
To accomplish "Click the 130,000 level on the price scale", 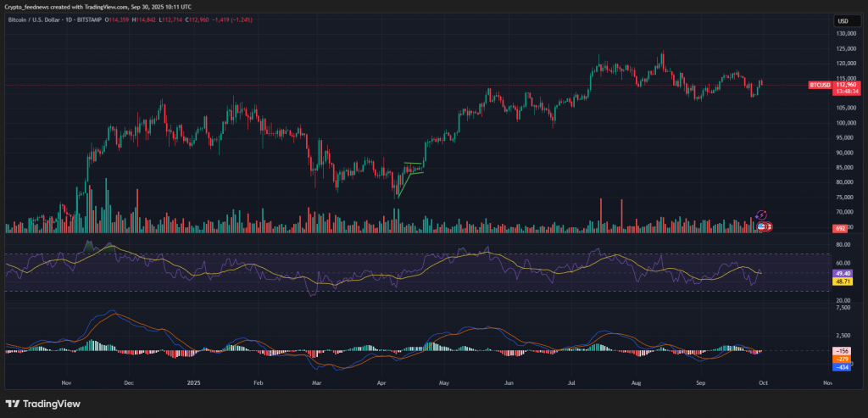I will point(844,33).
